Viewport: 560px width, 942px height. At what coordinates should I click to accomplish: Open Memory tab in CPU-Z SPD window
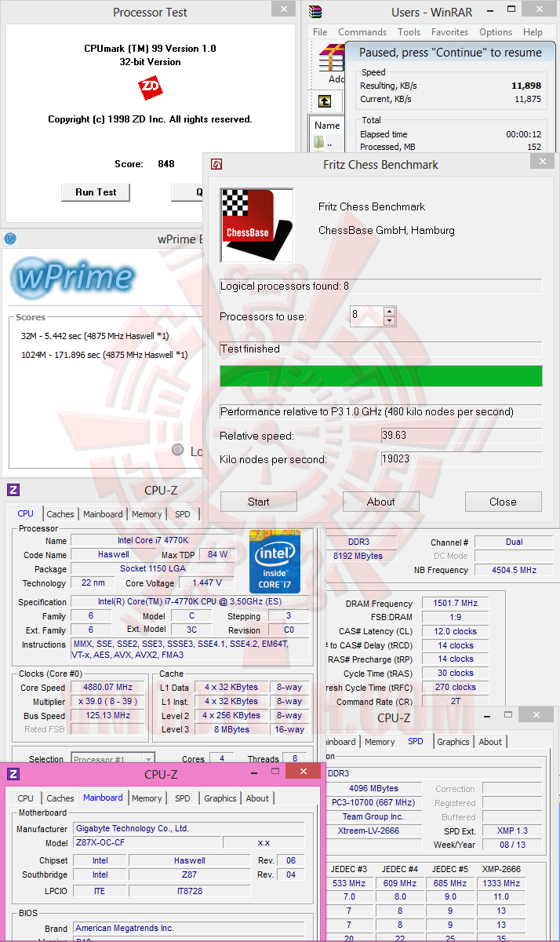[380, 742]
